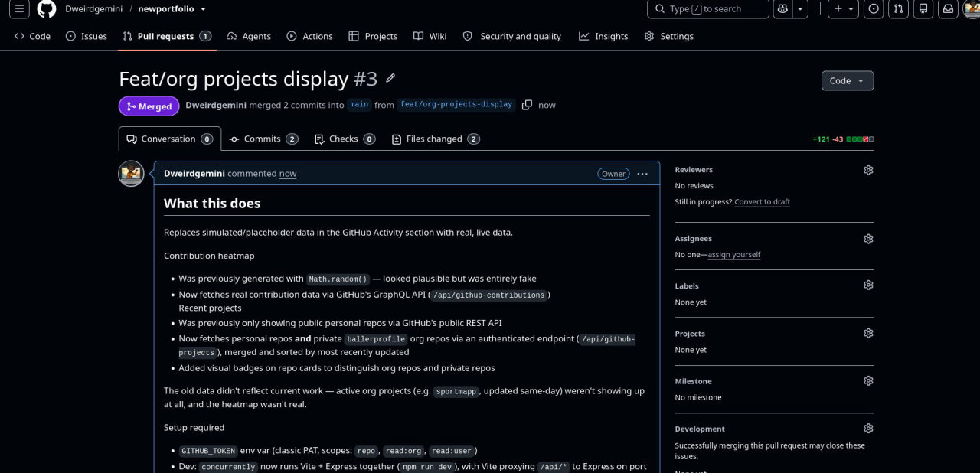
Task: Open the Assignees gear settings
Action: click(x=868, y=239)
